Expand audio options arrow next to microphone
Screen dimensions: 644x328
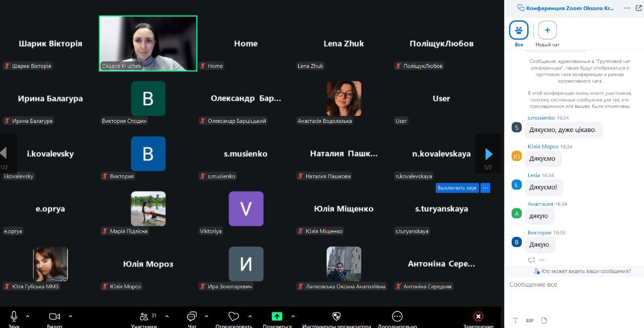pyautogui.click(x=28, y=316)
